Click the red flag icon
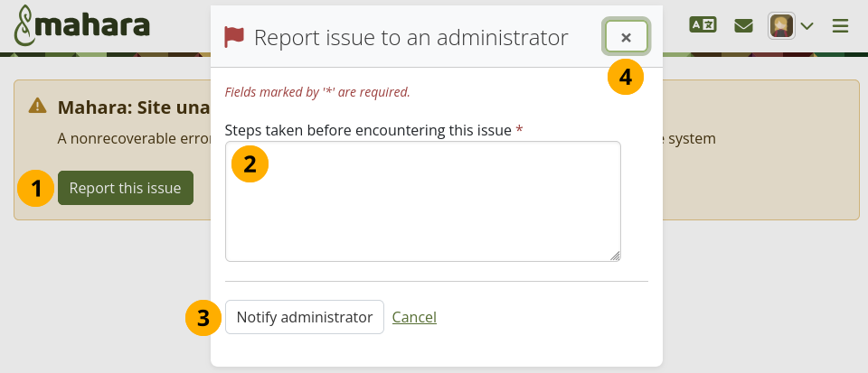The height and width of the screenshot is (373, 868). (x=234, y=37)
